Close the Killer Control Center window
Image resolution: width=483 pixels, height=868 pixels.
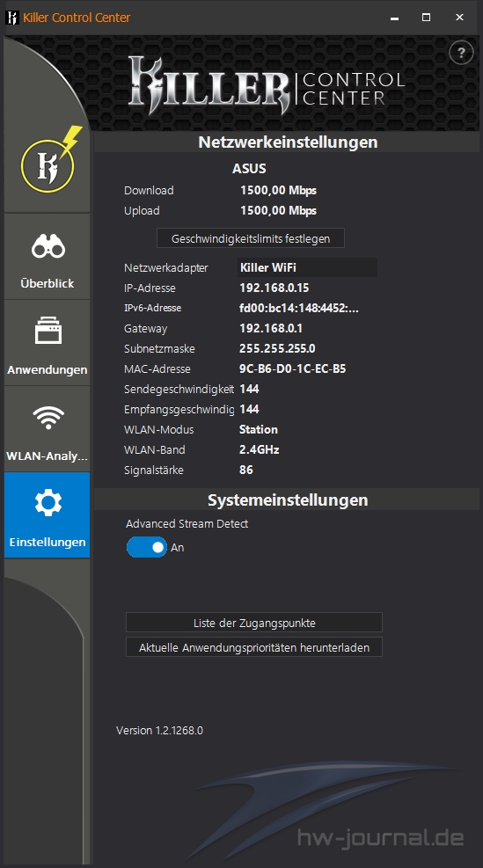pyautogui.click(x=459, y=18)
